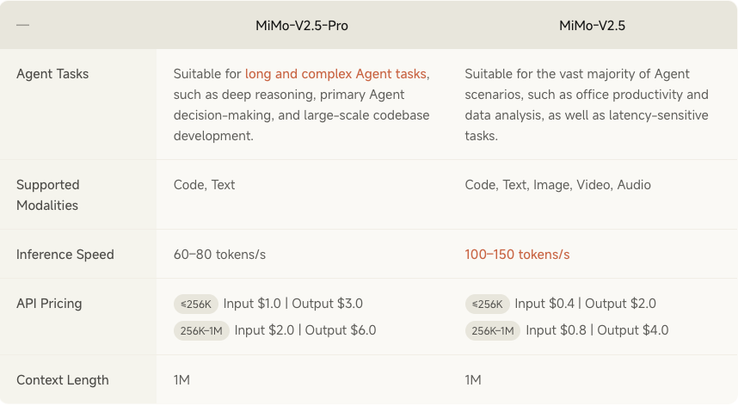
Task: Click 'Code, Text, Image, Video, Audio' cell
Action: pos(558,185)
